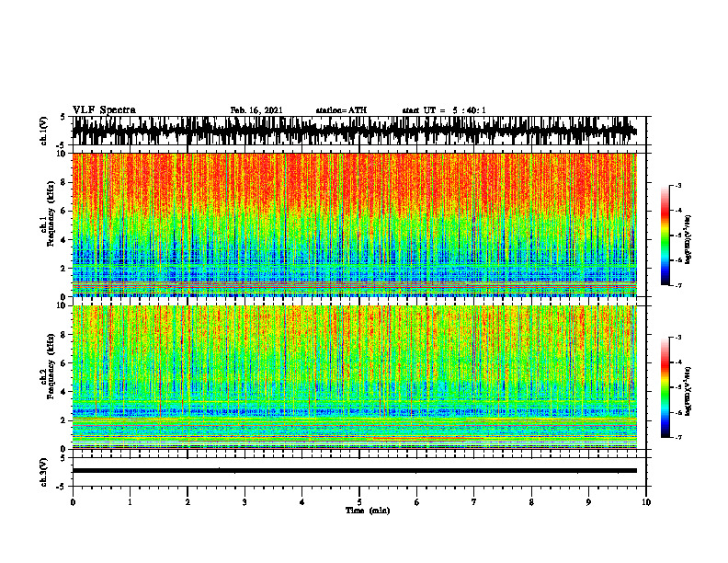Click time axis tick label '4'

tap(302, 502)
